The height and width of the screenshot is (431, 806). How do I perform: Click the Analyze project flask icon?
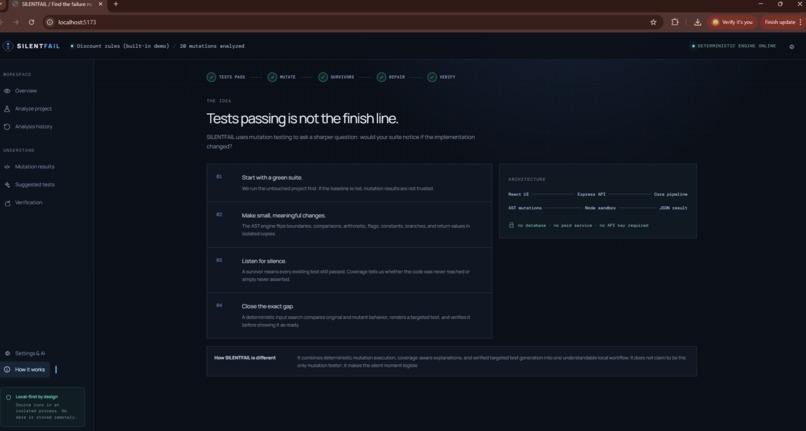coord(7,109)
